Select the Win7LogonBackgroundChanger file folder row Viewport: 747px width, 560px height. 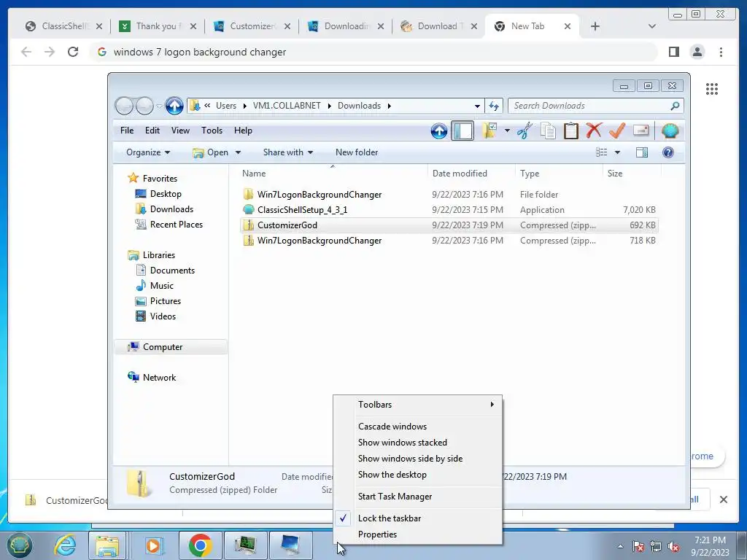click(x=449, y=194)
